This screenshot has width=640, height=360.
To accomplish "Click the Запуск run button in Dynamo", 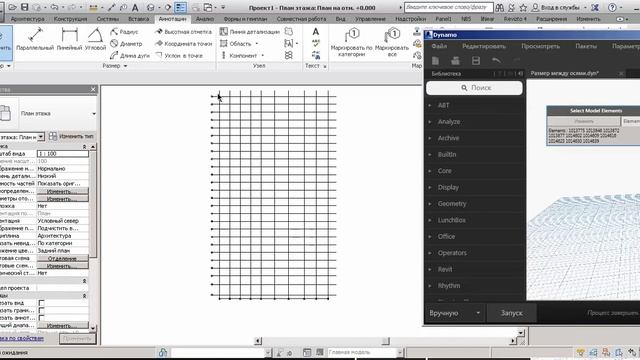I will coord(511,313).
